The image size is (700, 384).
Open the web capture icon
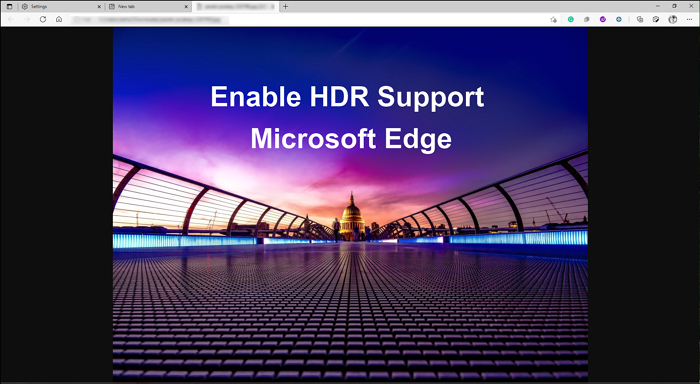click(x=656, y=19)
